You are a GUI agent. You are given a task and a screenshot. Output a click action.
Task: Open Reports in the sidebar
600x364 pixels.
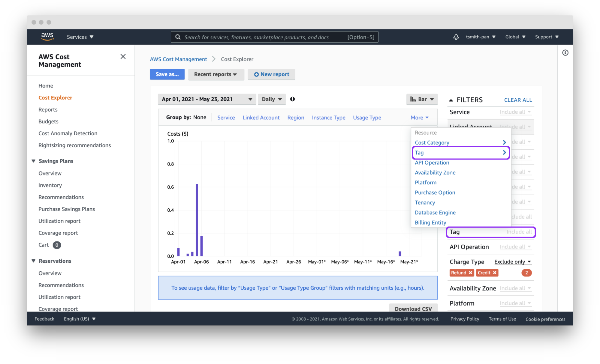click(x=48, y=109)
